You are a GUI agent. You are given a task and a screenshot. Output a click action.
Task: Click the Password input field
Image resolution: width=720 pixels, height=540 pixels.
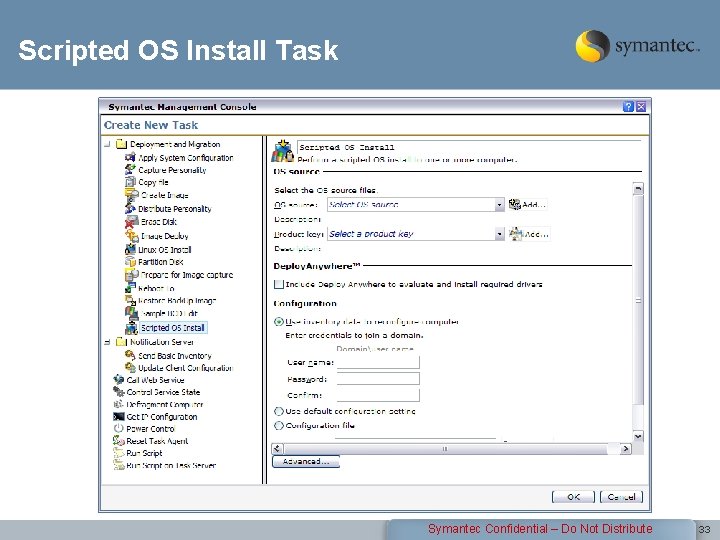[x=378, y=379]
